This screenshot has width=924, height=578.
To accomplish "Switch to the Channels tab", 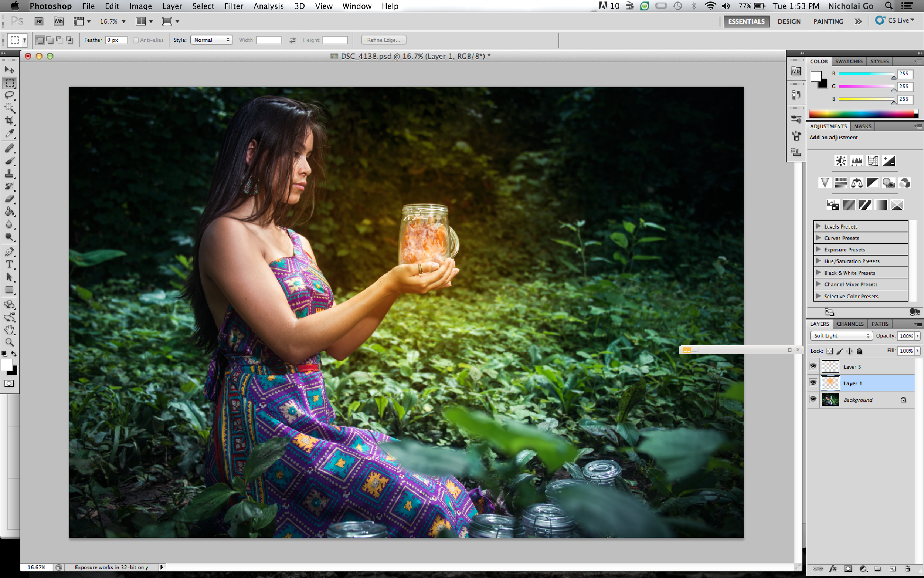I will click(850, 324).
